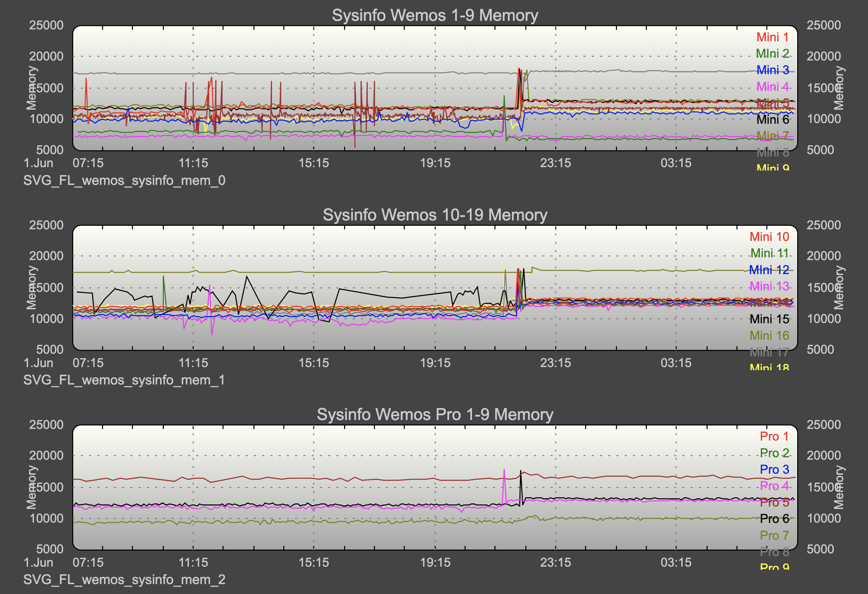Click the Pro 7 legend label
868x594 pixels.
click(774, 535)
